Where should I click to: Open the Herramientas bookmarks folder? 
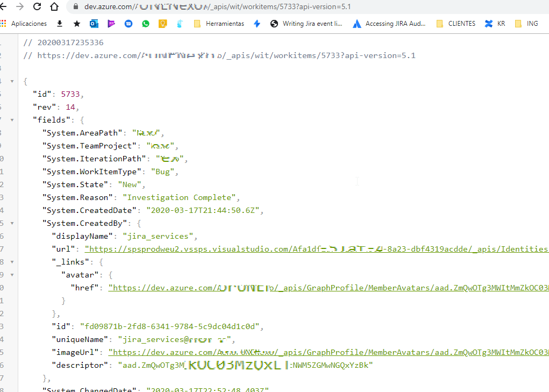click(x=219, y=24)
